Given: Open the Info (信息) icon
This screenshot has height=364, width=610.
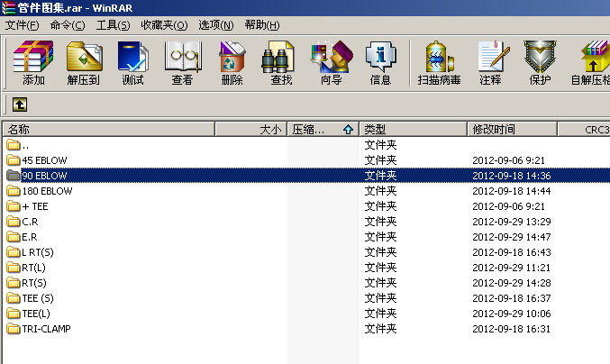Looking at the screenshot, I should point(380,57).
